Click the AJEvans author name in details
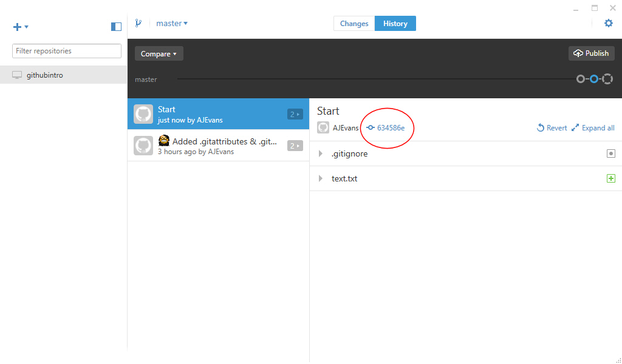Image resolution: width=622 pixels, height=364 pixels. coord(346,128)
